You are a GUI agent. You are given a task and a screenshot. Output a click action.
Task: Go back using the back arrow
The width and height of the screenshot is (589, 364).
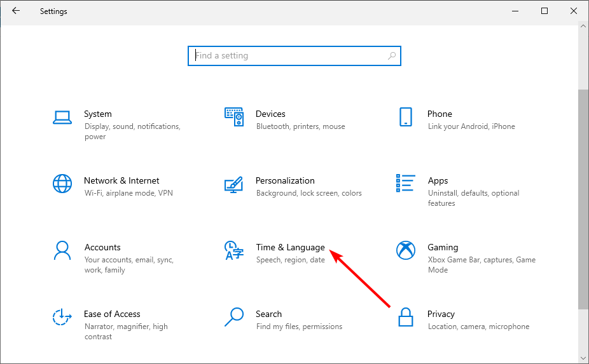click(x=16, y=11)
